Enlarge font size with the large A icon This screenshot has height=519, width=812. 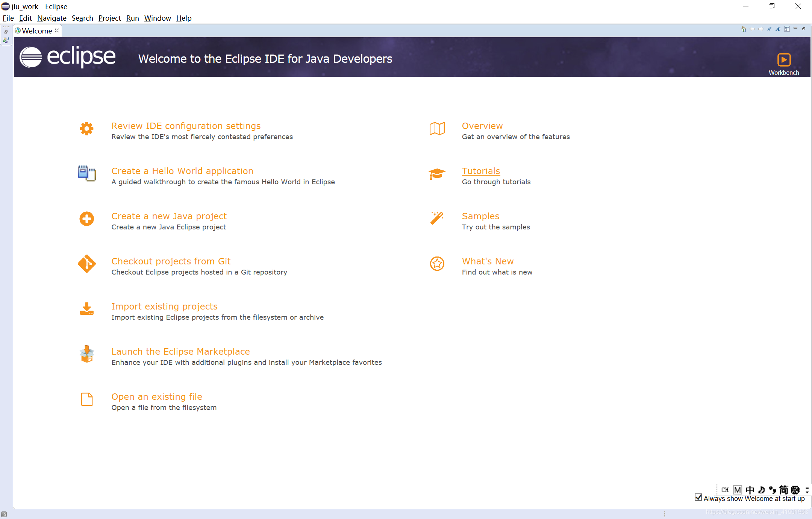tap(778, 29)
